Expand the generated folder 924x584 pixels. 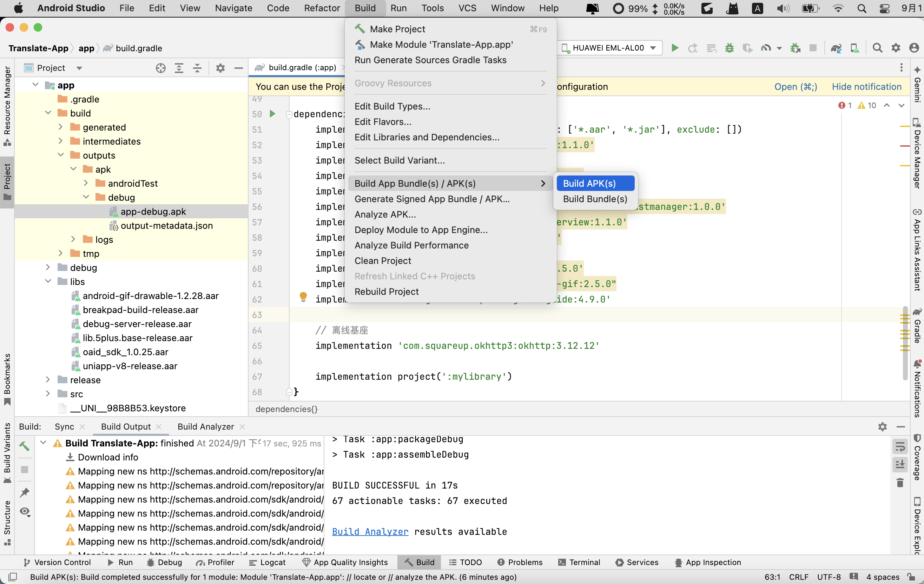60,127
